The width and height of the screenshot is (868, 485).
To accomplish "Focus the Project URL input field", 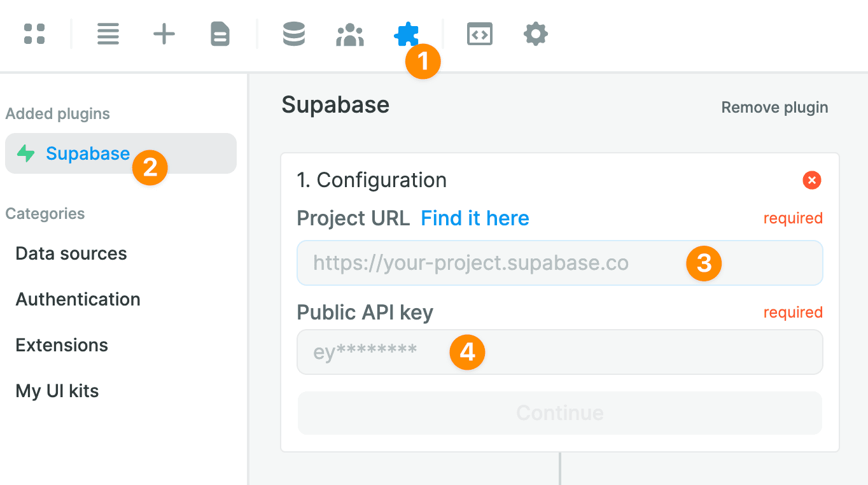I will point(560,263).
